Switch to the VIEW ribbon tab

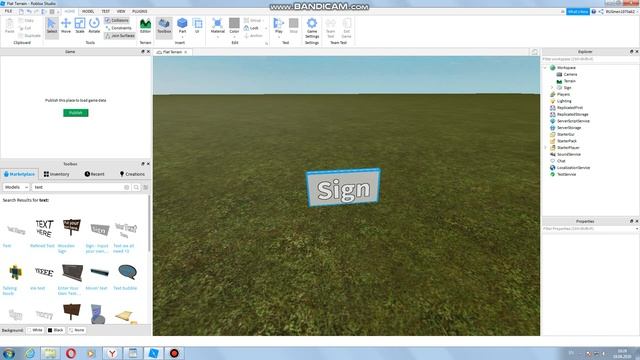click(x=121, y=11)
